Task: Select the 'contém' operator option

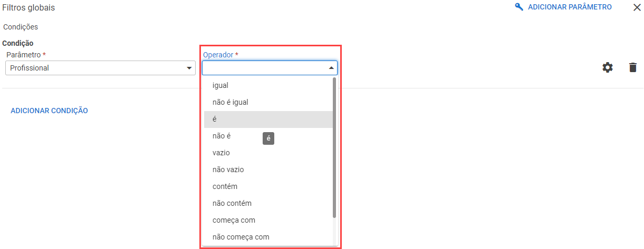Action: tap(268, 186)
